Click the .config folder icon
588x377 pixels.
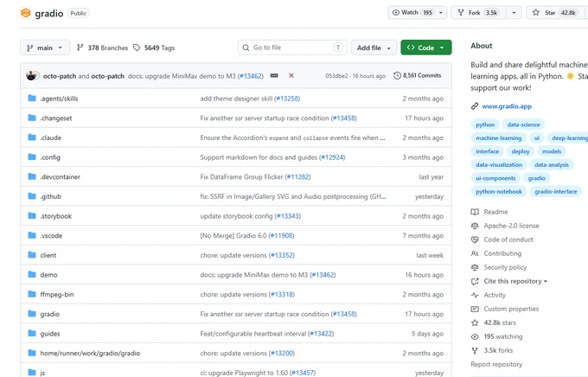[32, 157]
